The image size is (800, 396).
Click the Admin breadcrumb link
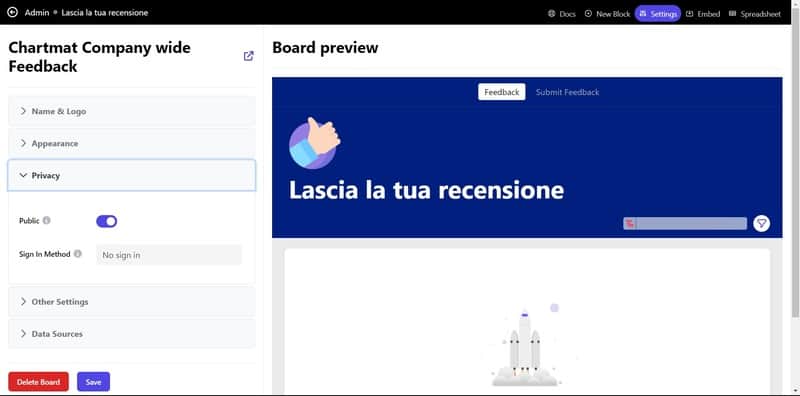click(37, 12)
